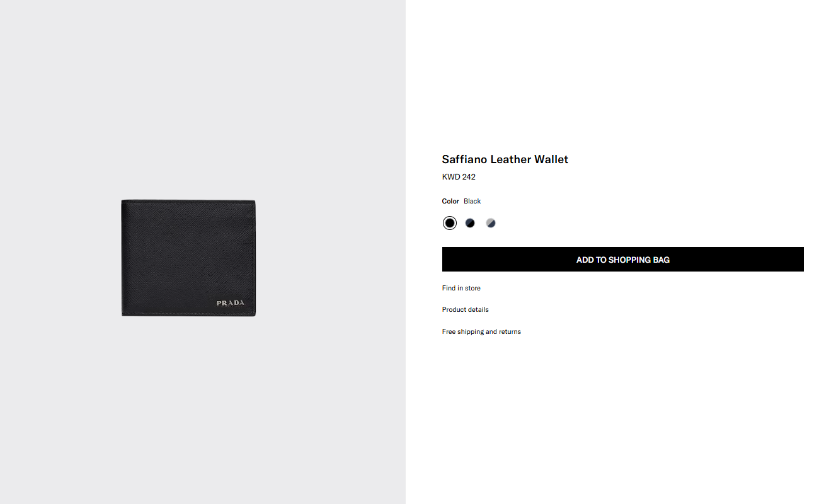Click the selected color name Black

(x=472, y=201)
